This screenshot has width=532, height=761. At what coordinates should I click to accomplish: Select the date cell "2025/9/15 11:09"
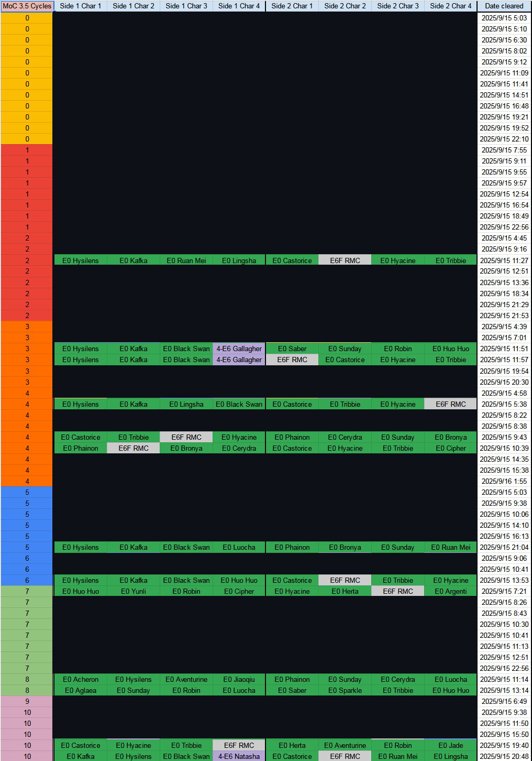pyautogui.click(x=504, y=73)
